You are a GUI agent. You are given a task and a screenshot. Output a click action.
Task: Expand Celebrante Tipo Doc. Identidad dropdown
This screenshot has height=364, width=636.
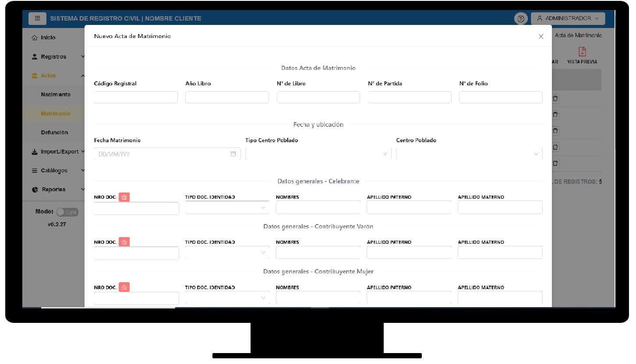(x=227, y=208)
